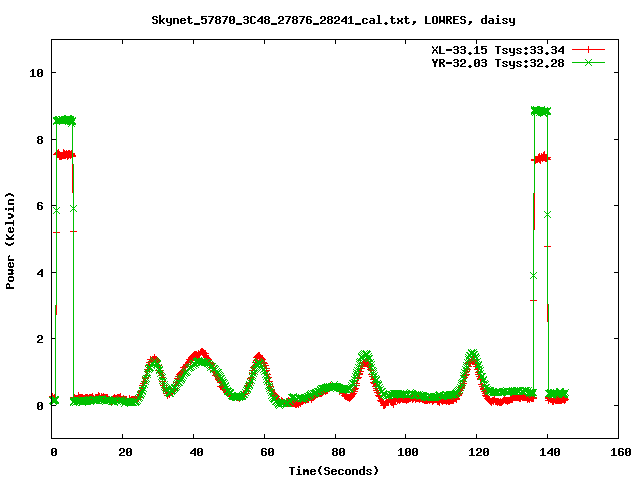Click green calibration plateau at start near 8.5 K

tap(64, 120)
